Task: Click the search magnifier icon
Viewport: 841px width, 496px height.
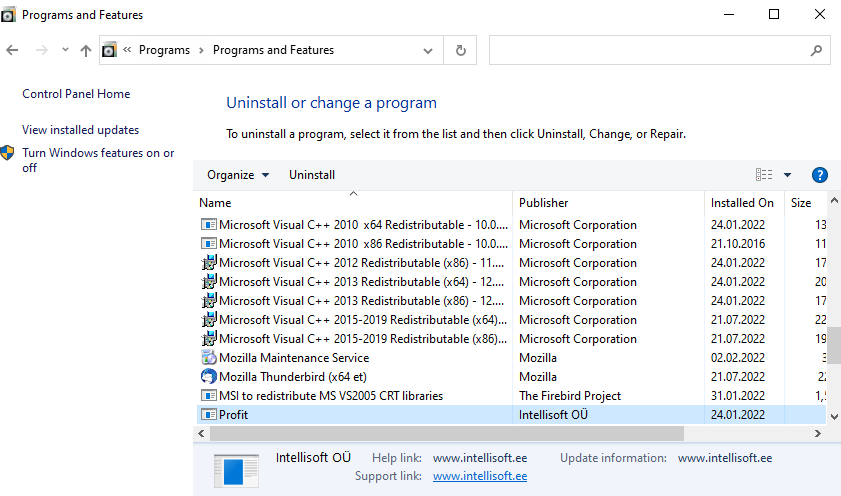Action: (x=816, y=50)
